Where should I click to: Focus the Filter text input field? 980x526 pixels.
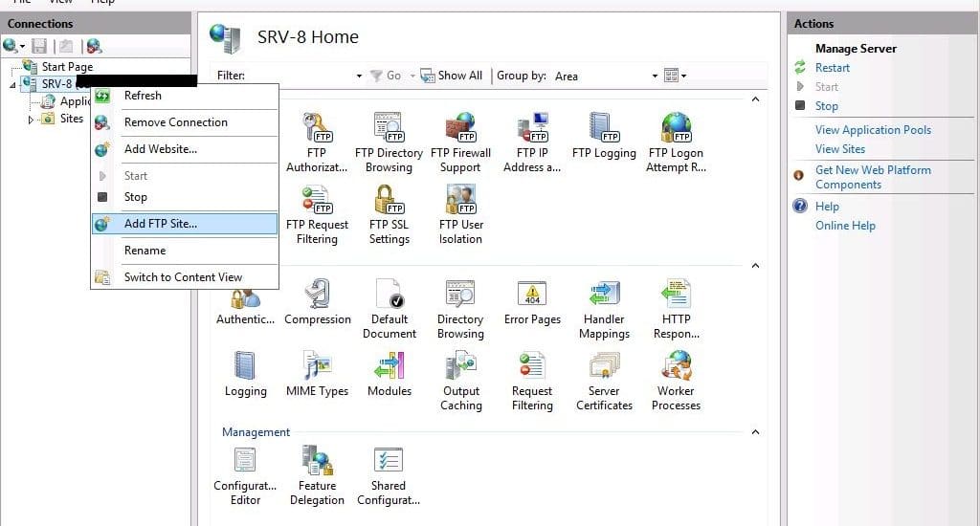tap(300, 76)
